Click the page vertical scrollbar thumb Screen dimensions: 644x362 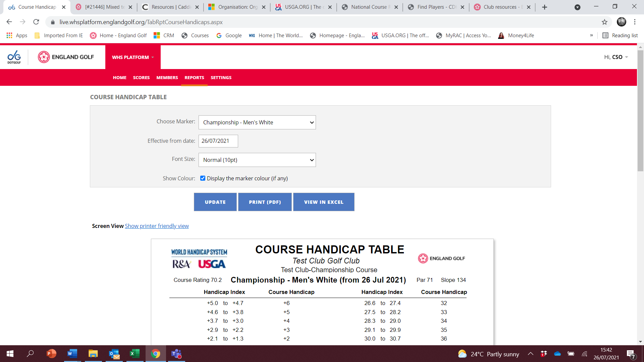(640, 111)
